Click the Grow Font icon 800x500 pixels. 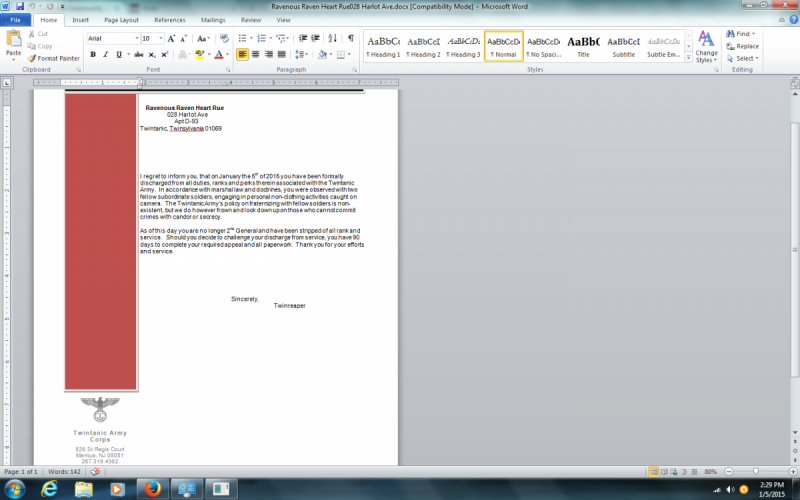[172, 38]
